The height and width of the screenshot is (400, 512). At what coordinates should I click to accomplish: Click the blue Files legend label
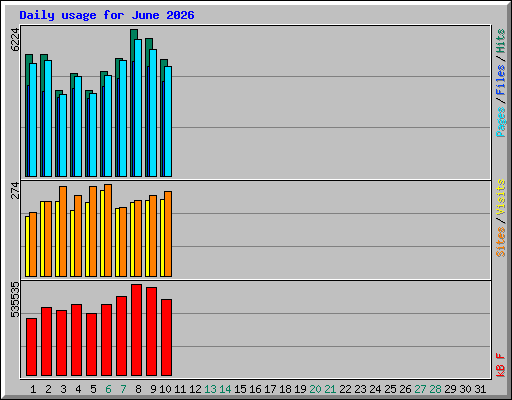[x=501, y=79]
